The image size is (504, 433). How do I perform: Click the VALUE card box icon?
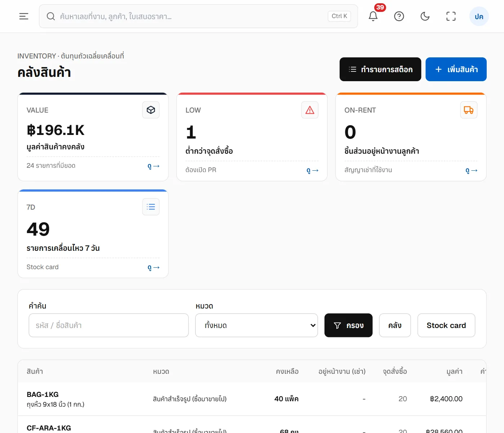click(151, 110)
